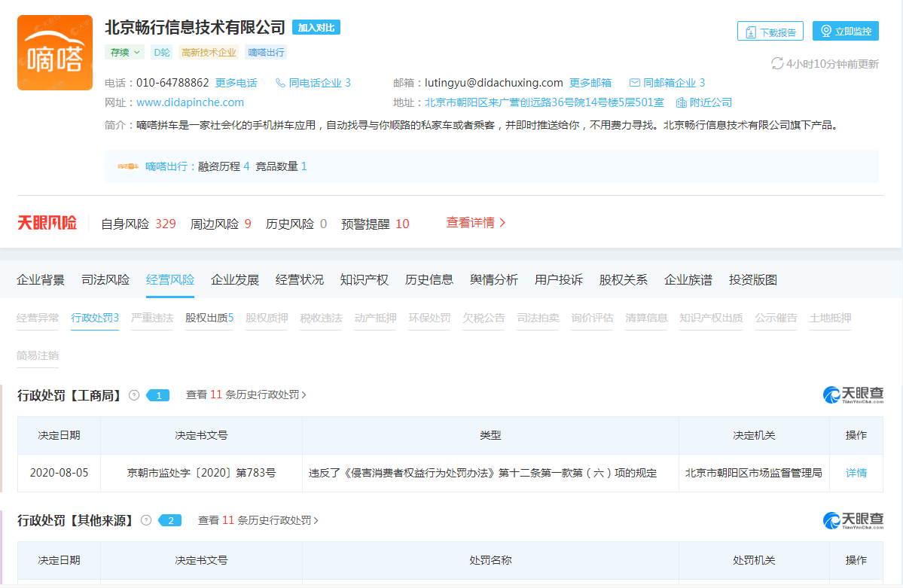Viewport: 903px width, 588px height.
Task: Click the envelope icon for 同邮箱企业
Action: (634, 83)
